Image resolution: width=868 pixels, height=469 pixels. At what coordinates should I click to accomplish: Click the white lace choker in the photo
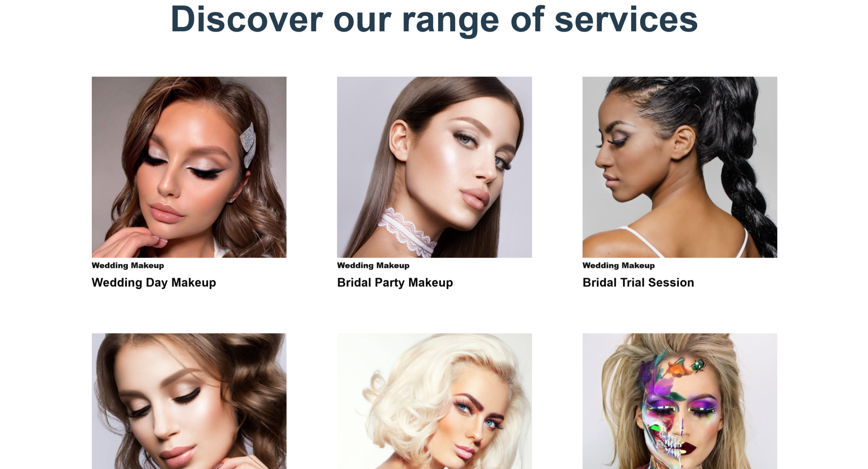(407, 231)
